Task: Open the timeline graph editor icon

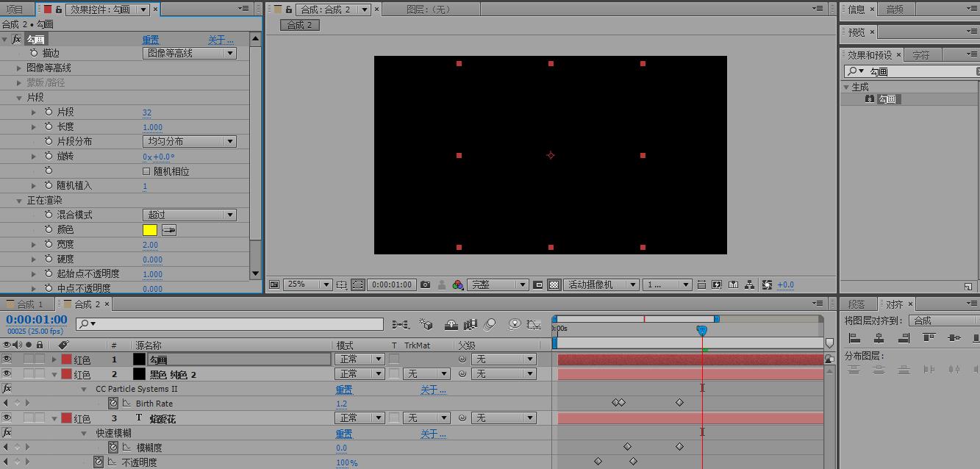Action: point(535,324)
